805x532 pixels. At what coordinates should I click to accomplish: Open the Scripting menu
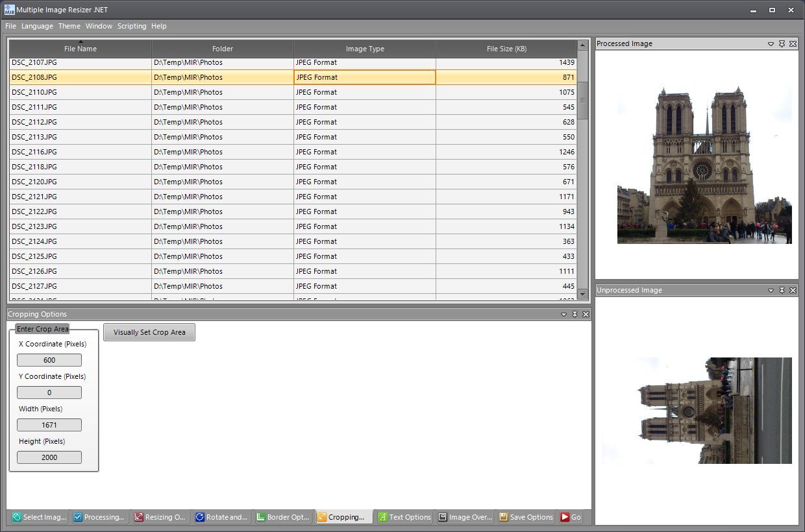(x=132, y=26)
